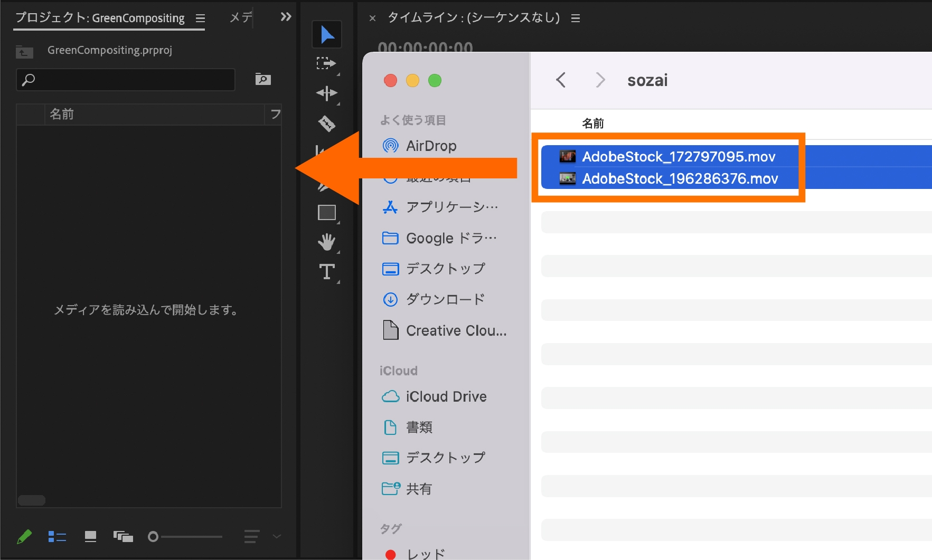Image resolution: width=932 pixels, height=560 pixels.
Task: Open 共有 in Finder sidebar
Action: (x=407, y=489)
